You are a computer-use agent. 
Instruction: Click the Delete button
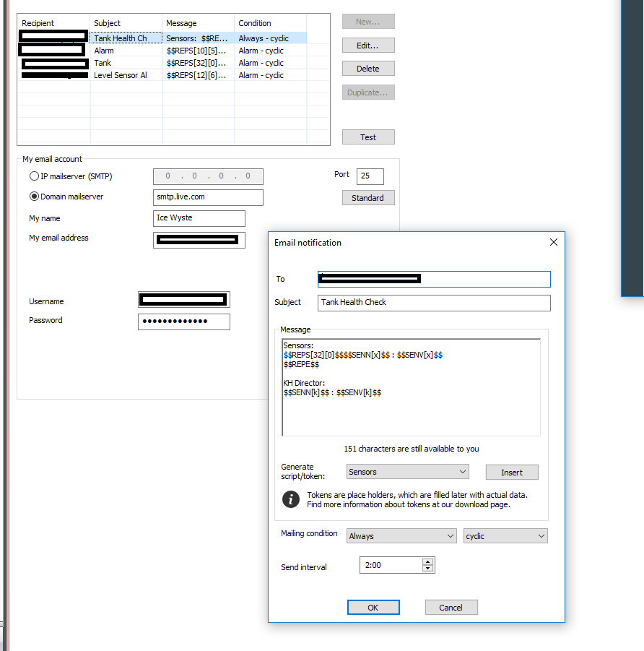pyautogui.click(x=368, y=69)
